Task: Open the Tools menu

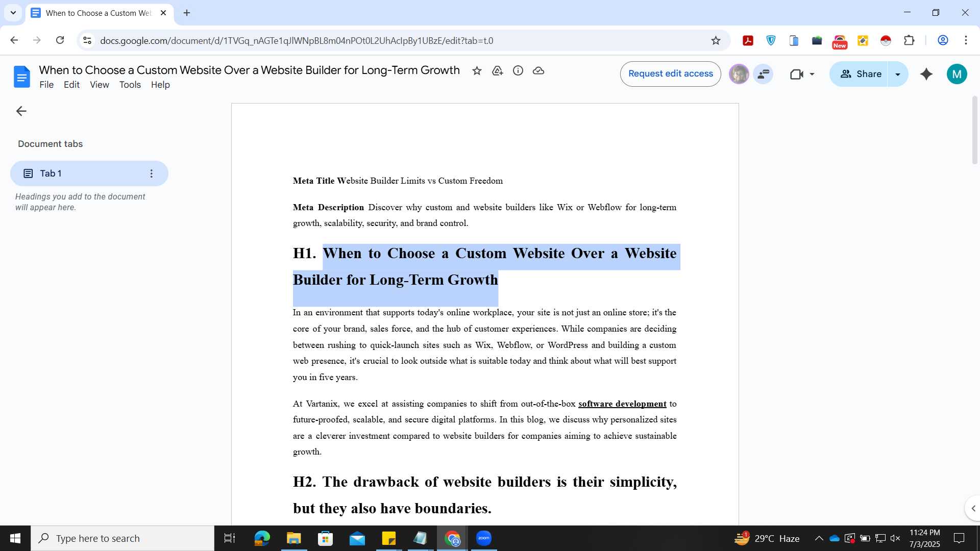Action: click(x=130, y=85)
